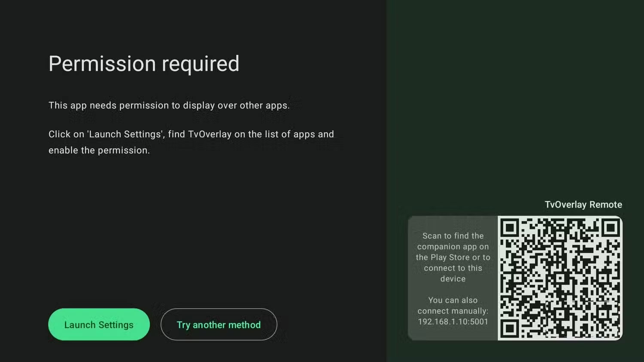Select the Permission required heading
644x362 pixels.
tap(143, 63)
